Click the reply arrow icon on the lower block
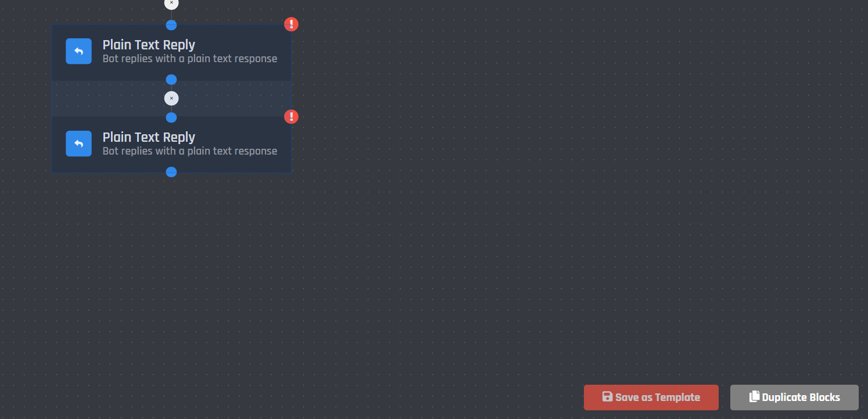Viewport: 868px width, 419px height. coord(78,144)
